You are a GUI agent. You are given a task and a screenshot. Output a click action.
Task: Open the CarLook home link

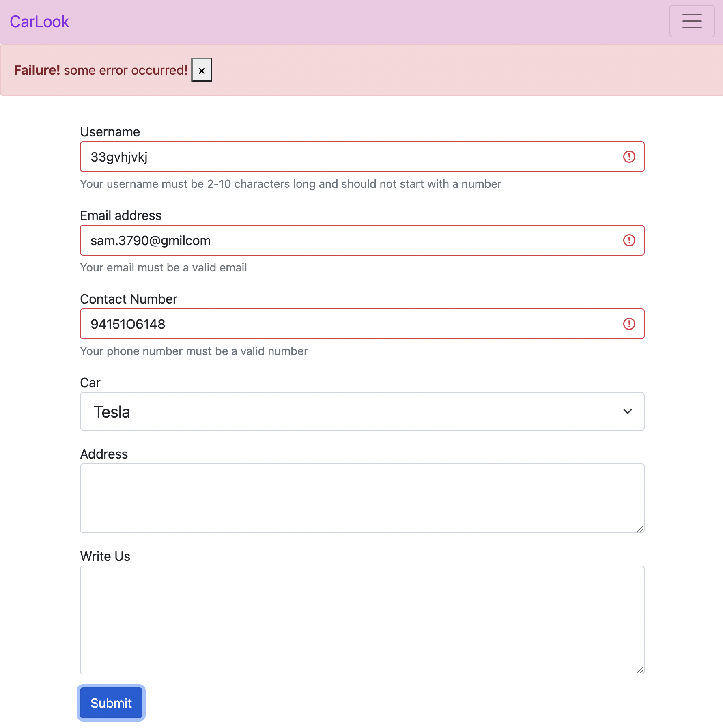point(39,21)
